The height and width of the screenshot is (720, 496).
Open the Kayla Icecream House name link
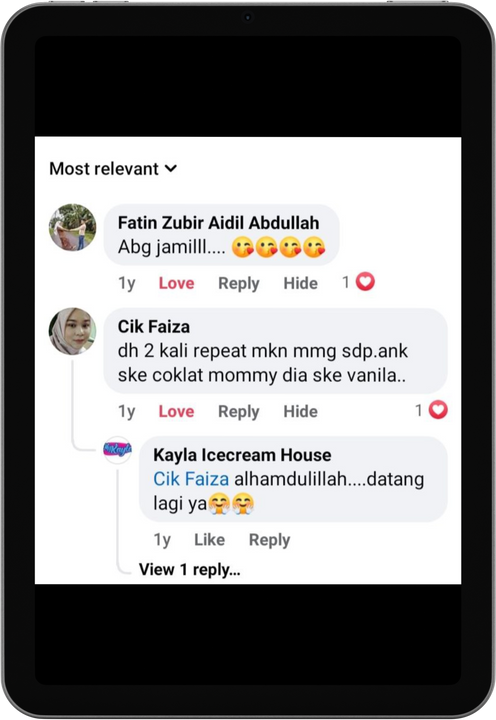click(x=242, y=455)
